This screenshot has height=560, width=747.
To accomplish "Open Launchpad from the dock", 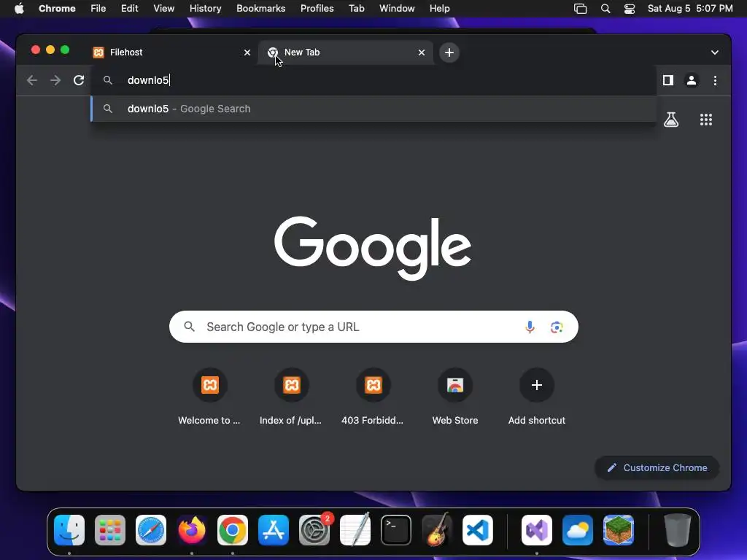I will click(110, 530).
